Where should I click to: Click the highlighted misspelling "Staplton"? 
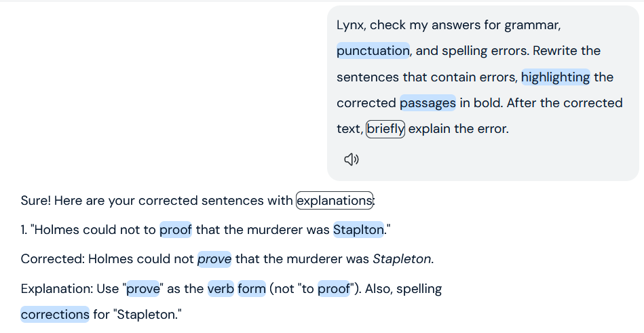pyautogui.click(x=358, y=230)
